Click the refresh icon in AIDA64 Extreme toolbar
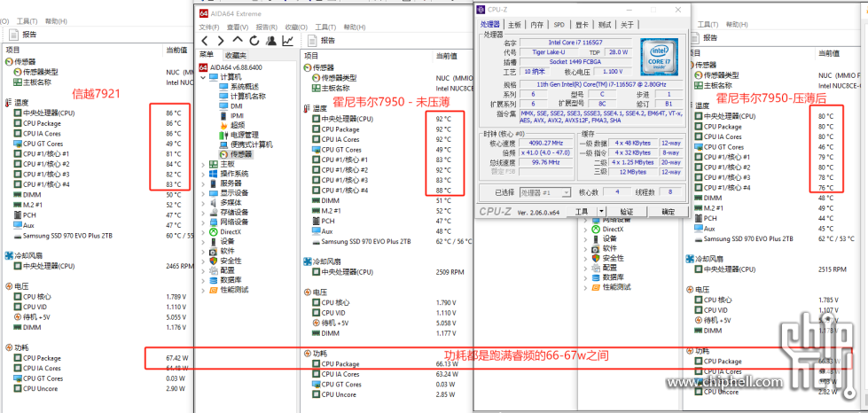 254,41
